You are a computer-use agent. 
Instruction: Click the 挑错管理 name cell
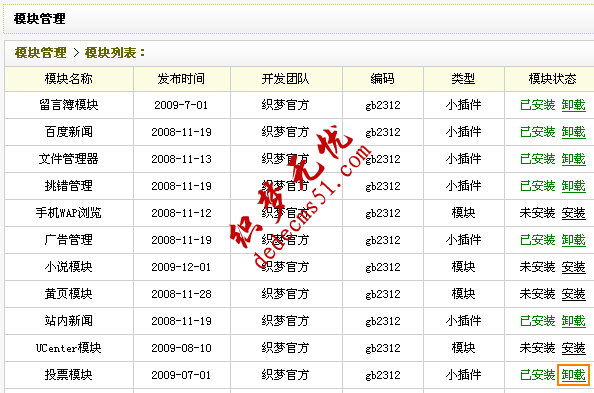point(69,186)
